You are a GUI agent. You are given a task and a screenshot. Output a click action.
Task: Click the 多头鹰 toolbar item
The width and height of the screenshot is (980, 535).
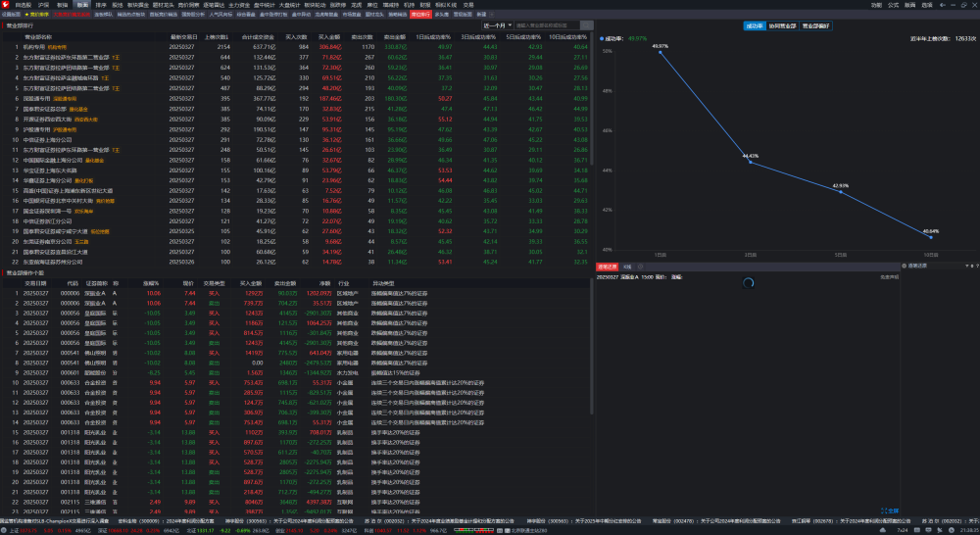coord(441,14)
